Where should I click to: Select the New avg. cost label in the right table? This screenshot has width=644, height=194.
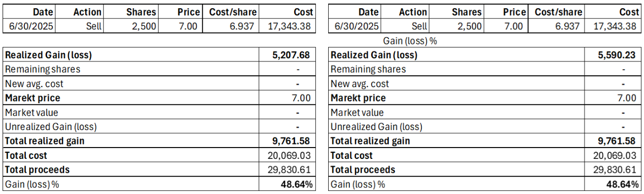tap(360, 84)
